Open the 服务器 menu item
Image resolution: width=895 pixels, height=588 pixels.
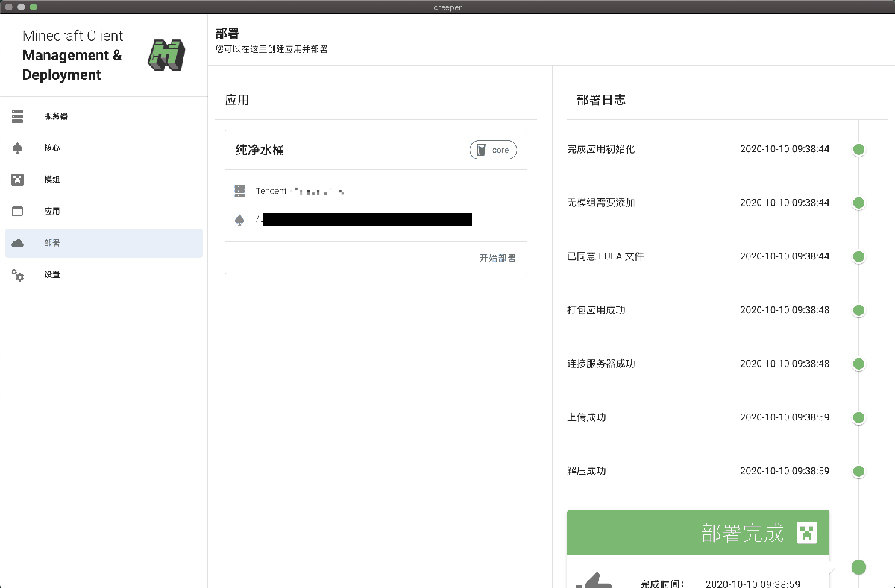click(104, 116)
